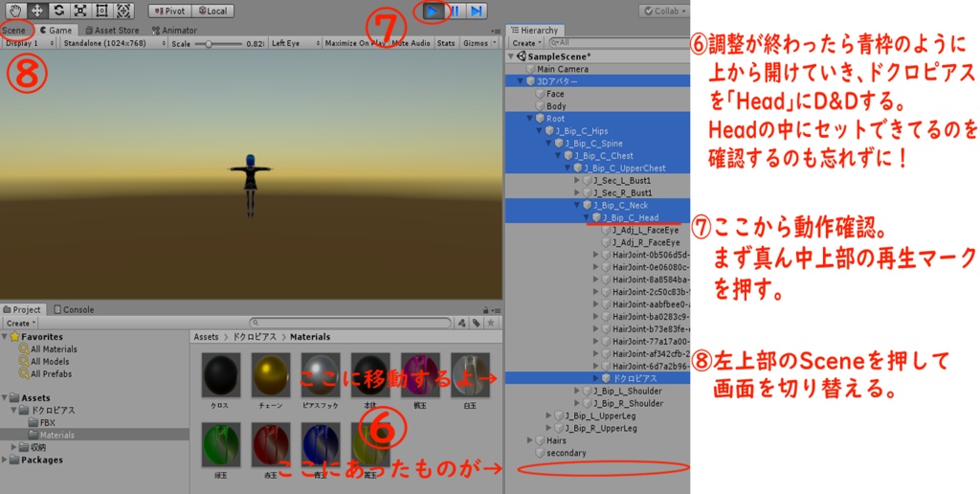Screen dimensions: 980x494
Task: Click the favorite star icon in Project search bar
Action: [491, 323]
